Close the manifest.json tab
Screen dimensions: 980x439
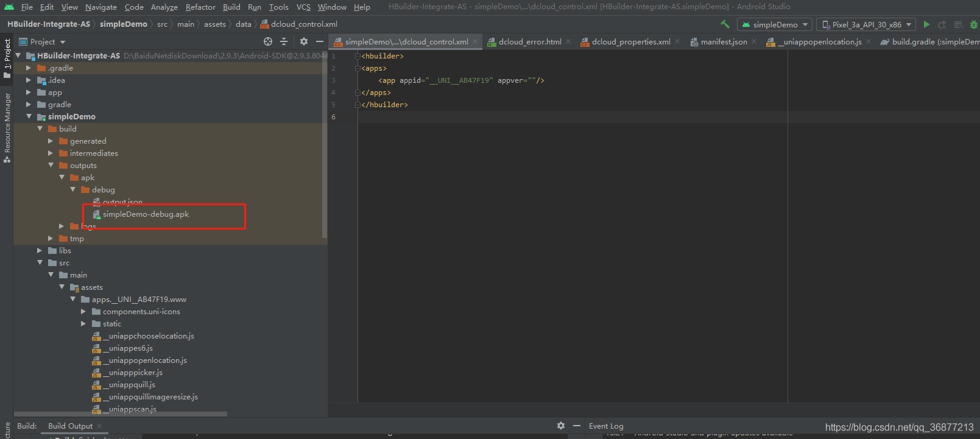(754, 42)
